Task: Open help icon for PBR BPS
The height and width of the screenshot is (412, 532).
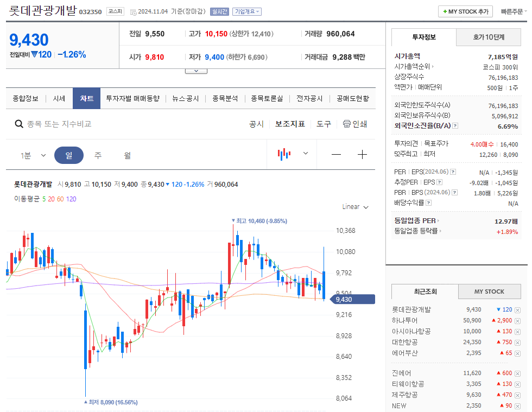Action: 455,192
